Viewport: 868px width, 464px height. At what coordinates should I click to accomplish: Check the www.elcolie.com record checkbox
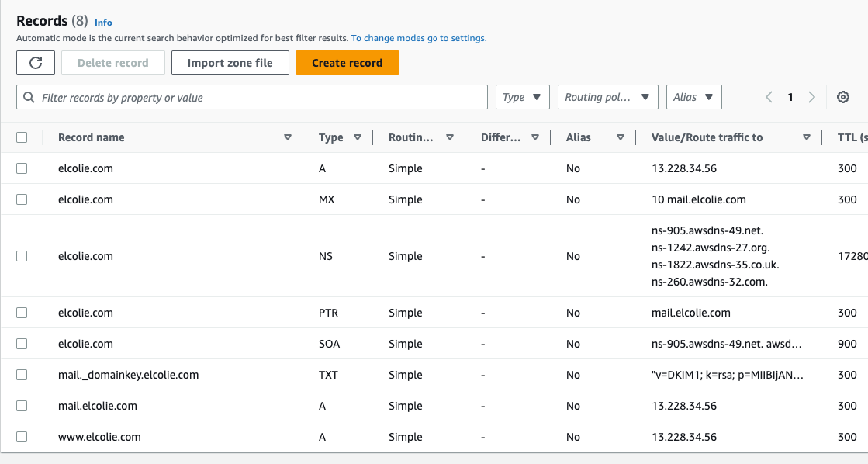click(22, 437)
